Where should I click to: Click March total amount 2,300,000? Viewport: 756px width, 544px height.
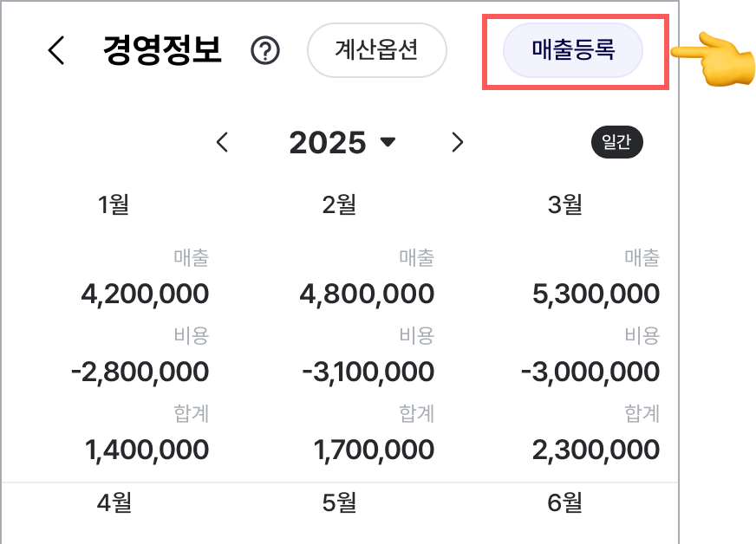point(596,450)
